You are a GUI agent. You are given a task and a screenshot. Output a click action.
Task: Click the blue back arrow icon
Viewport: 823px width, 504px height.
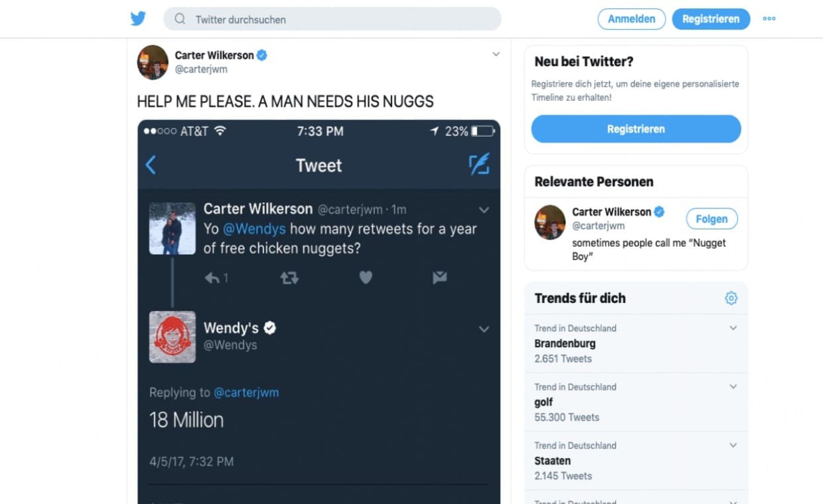pos(151,165)
